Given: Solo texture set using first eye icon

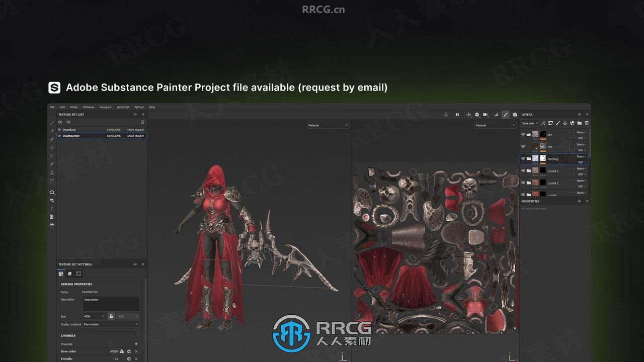Looking at the screenshot, I should click(x=60, y=122).
